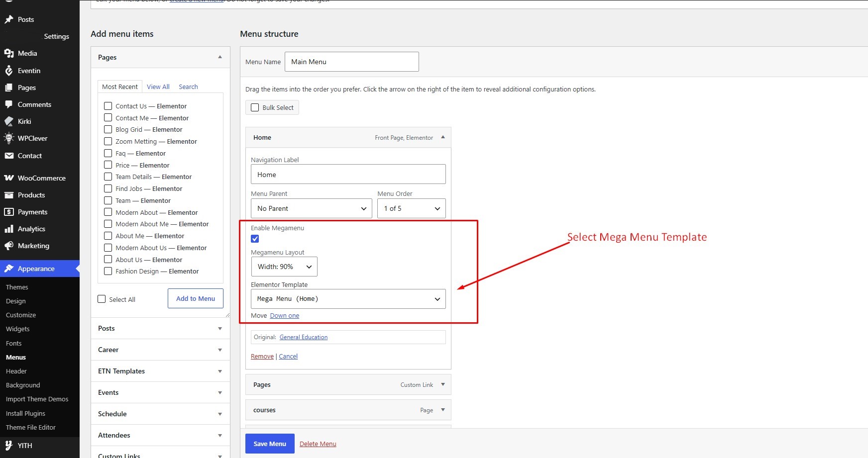868x458 pixels.
Task: Click the Payments dollar icon
Action: coord(9,212)
